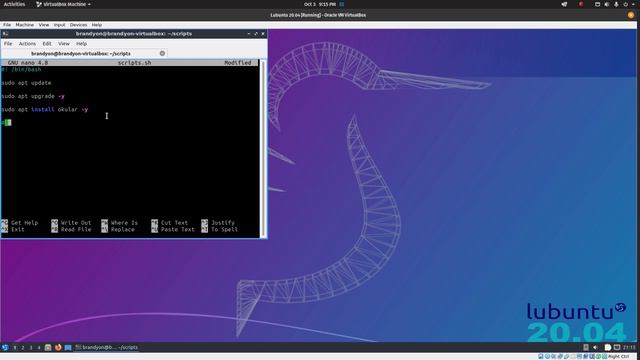Viewport: 640px width, 360px height.
Task: Expand the host system menu arrow
Action: (x=633, y=4)
